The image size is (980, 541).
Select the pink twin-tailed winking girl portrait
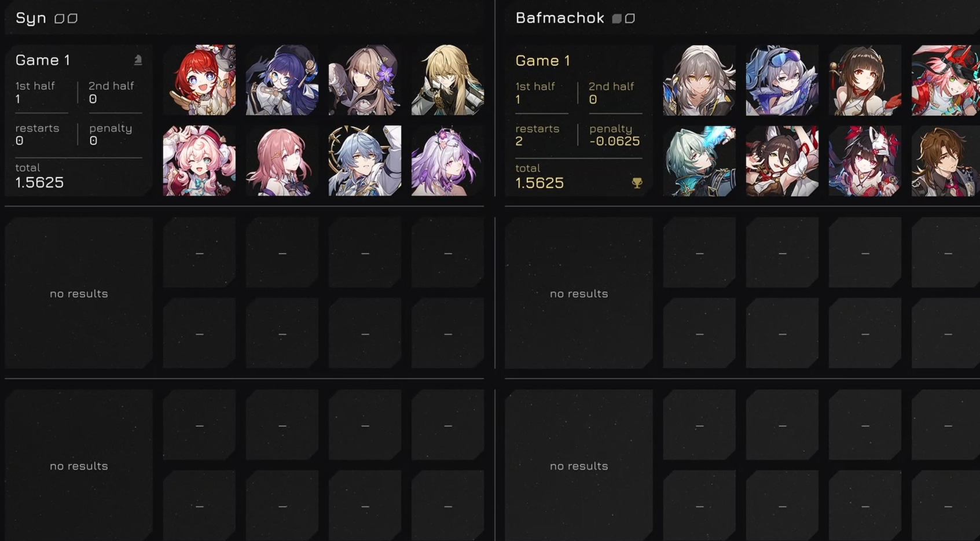tap(199, 160)
